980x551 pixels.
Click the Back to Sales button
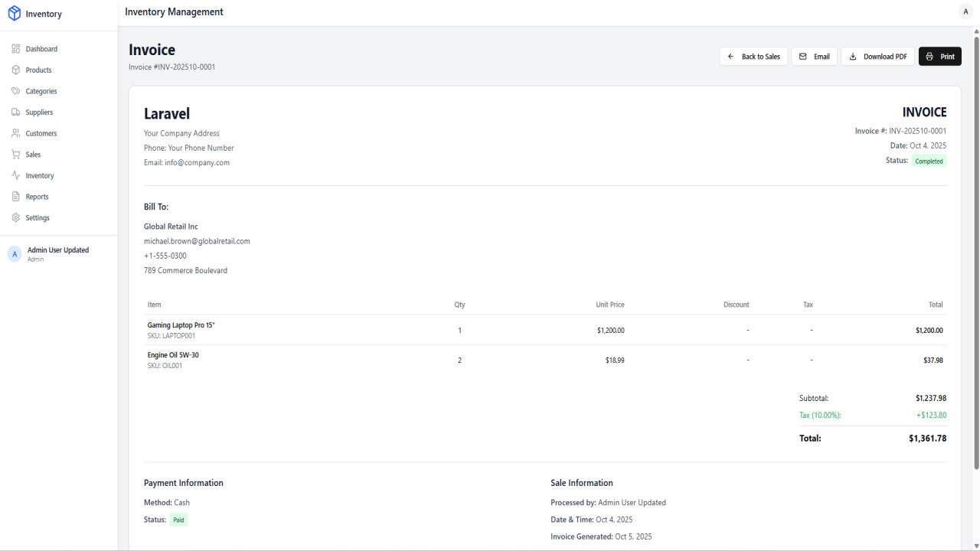pyautogui.click(x=753, y=57)
